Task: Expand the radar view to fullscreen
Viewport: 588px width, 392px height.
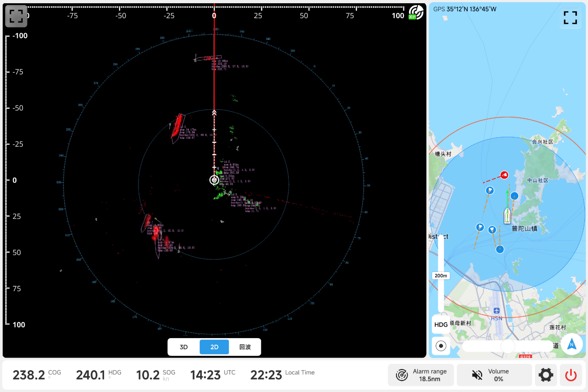Action: pyautogui.click(x=16, y=17)
